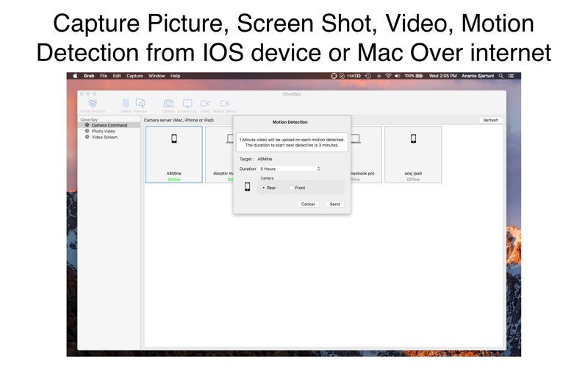Click the Unlink Dropbox toolbar icon
The height and width of the screenshot is (368, 588).
pyautogui.click(x=93, y=103)
